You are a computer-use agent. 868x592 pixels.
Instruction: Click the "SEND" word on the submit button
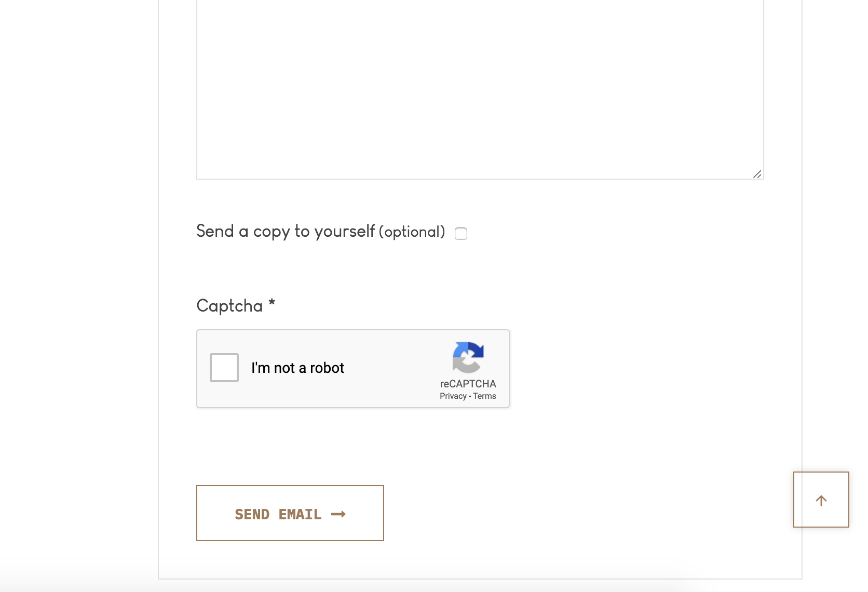[x=252, y=514]
